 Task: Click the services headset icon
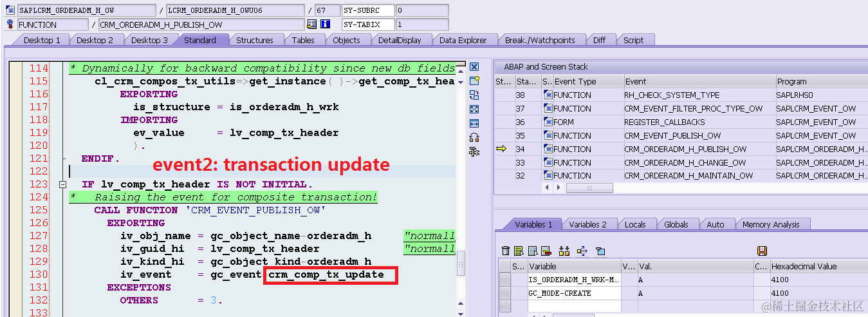474,137
